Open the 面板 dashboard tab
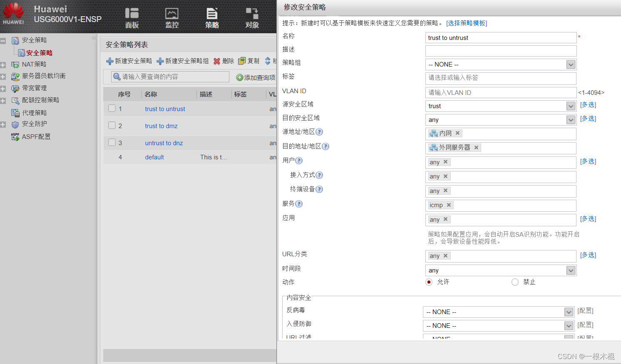The image size is (621, 364). point(132,18)
